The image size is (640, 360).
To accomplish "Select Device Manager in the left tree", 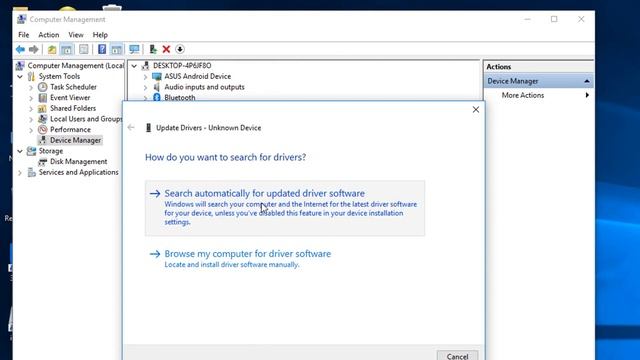I will point(75,140).
